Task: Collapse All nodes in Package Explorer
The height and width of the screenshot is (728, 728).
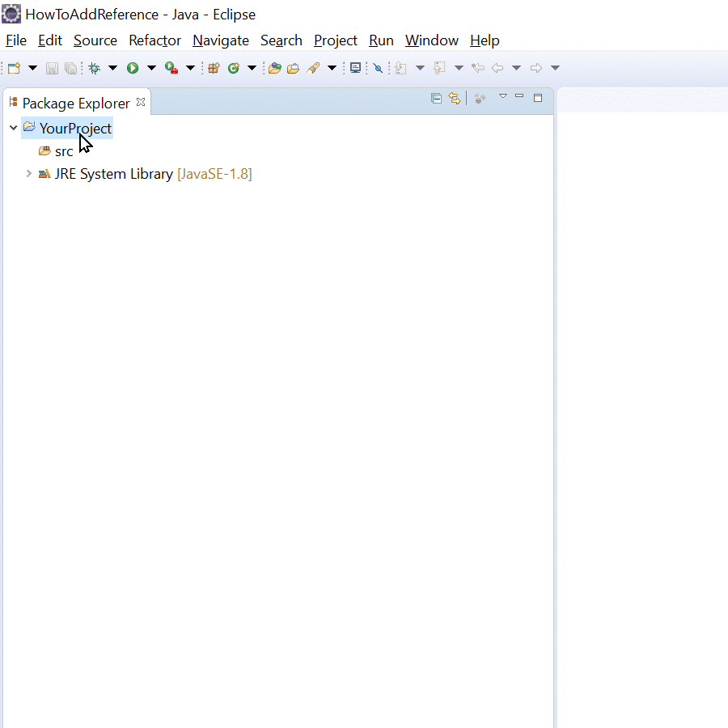Action: point(436,97)
